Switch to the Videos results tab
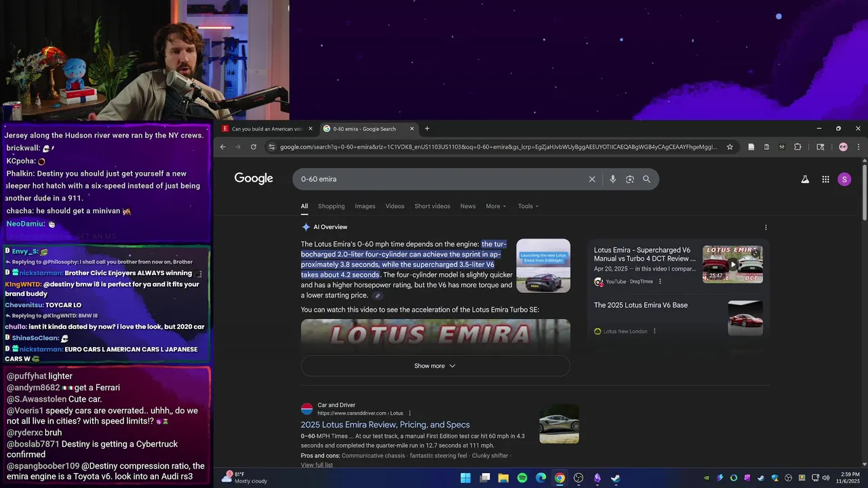 pos(395,206)
